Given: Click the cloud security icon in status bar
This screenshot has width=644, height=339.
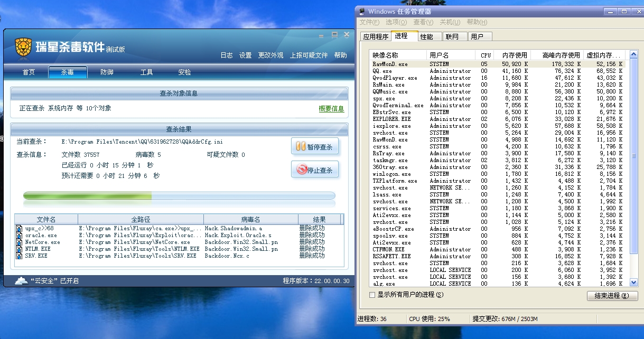Looking at the screenshot, I should (21, 280).
